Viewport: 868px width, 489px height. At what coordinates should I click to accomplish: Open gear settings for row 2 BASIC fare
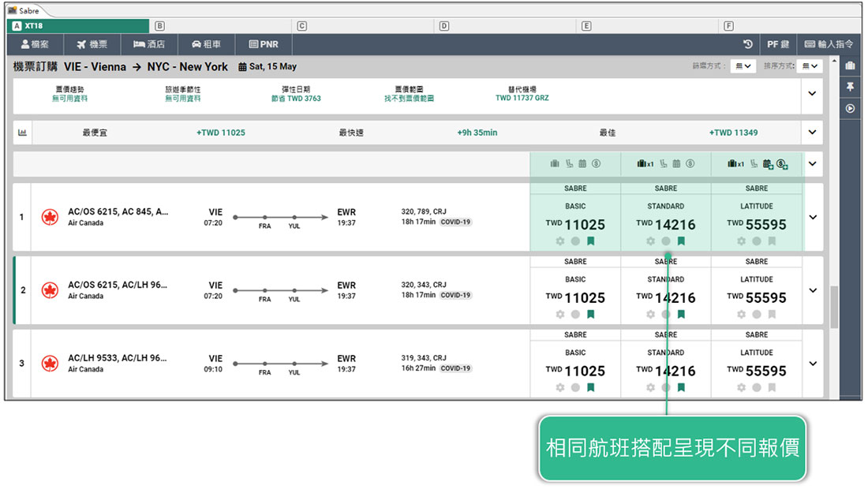[560, 314]
